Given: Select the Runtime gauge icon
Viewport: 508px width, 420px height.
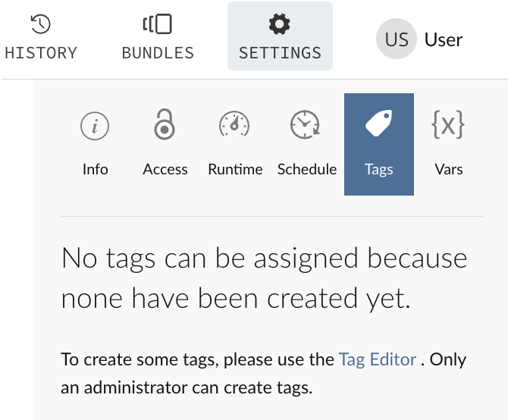Looking at the screenshot, I should coord(234,126).
